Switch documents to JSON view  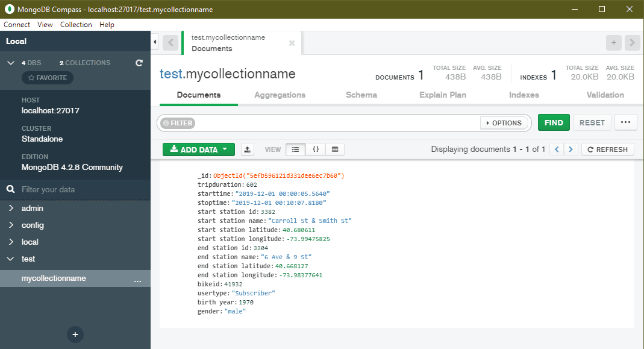(315, 149)
